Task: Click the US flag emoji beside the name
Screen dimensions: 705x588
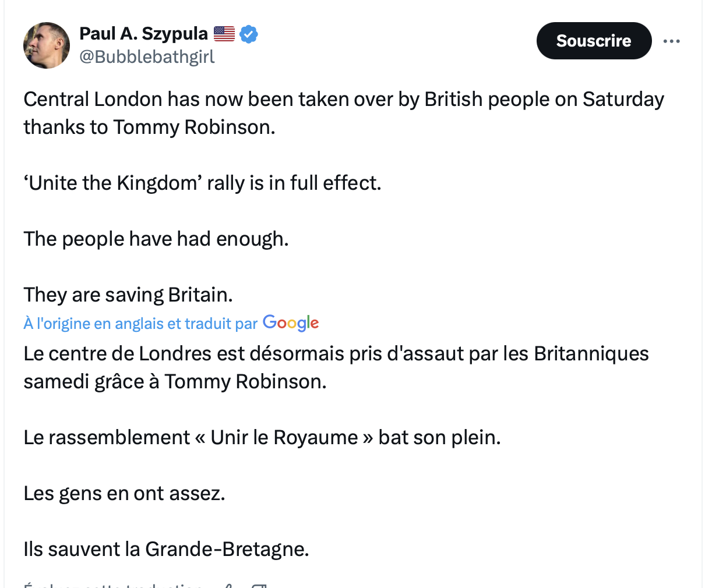Action: point(224,34)
